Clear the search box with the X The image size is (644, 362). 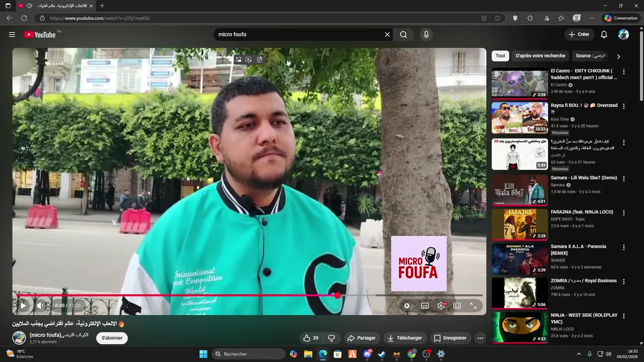pyautogui.click(x=387, y=35)
